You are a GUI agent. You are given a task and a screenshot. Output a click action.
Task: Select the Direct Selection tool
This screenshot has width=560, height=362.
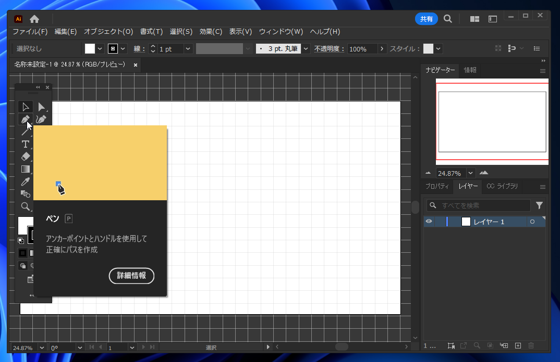pyautogui.click(x=41, y=107)
